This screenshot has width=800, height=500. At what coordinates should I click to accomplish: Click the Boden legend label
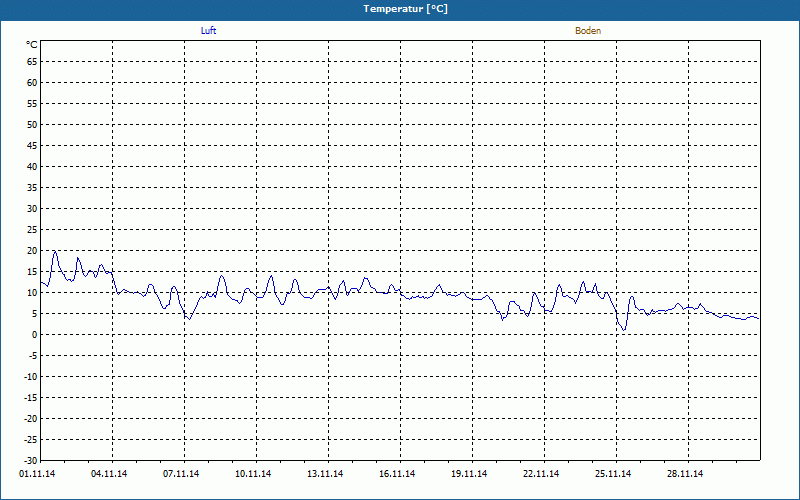[588, 31]
